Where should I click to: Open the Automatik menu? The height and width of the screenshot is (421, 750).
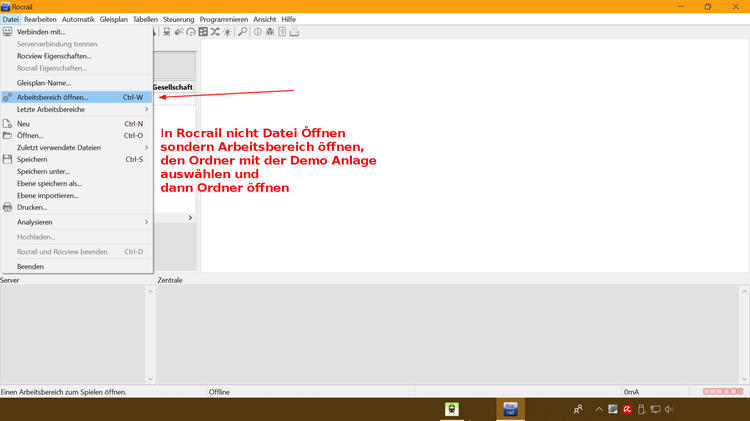78,19
